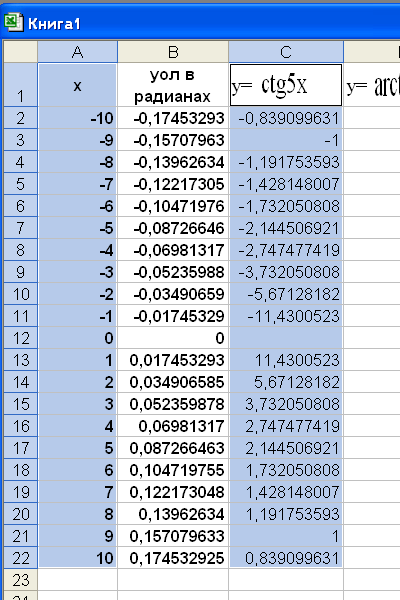Select column C header

click(286, 52)
